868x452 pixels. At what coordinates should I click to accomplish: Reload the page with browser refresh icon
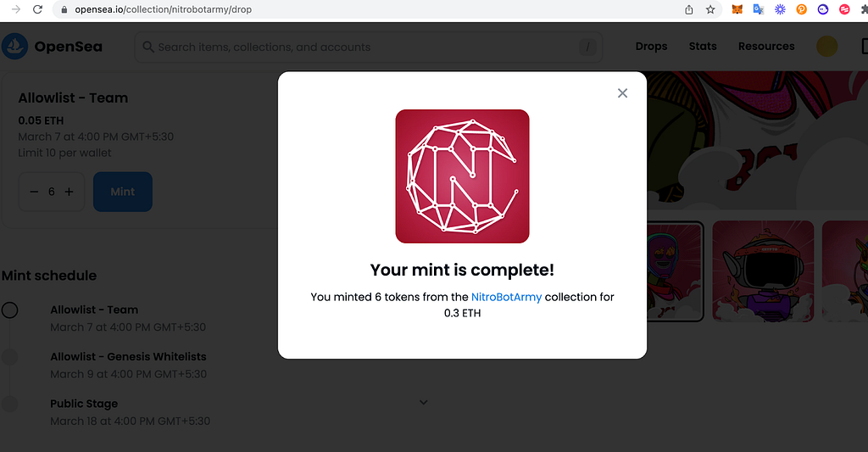[x=37, y=9]
